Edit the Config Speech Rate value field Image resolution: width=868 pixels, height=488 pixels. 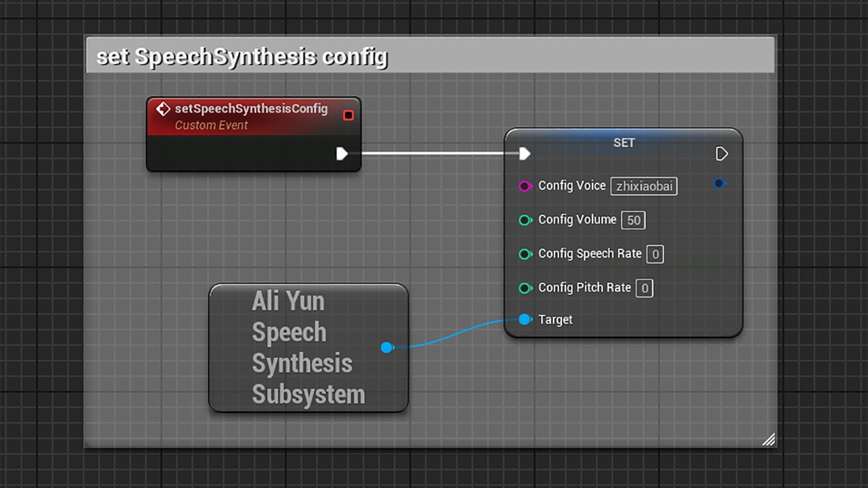tap(655, 254)
